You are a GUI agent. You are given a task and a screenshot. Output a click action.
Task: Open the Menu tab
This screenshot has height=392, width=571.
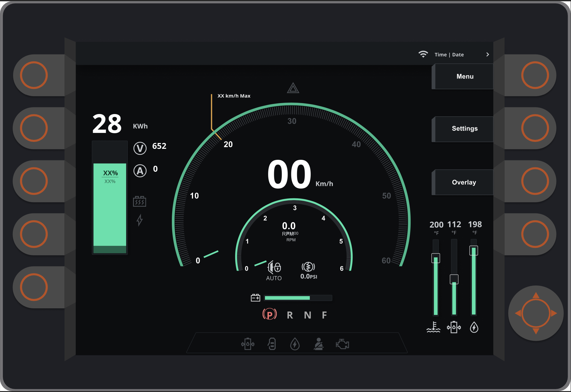(x=465, y=76)
